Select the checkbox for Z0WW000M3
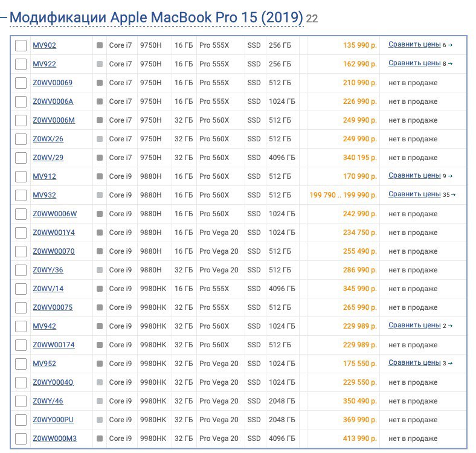This screenshot has width=476, height=453. [x=21, y=439]
